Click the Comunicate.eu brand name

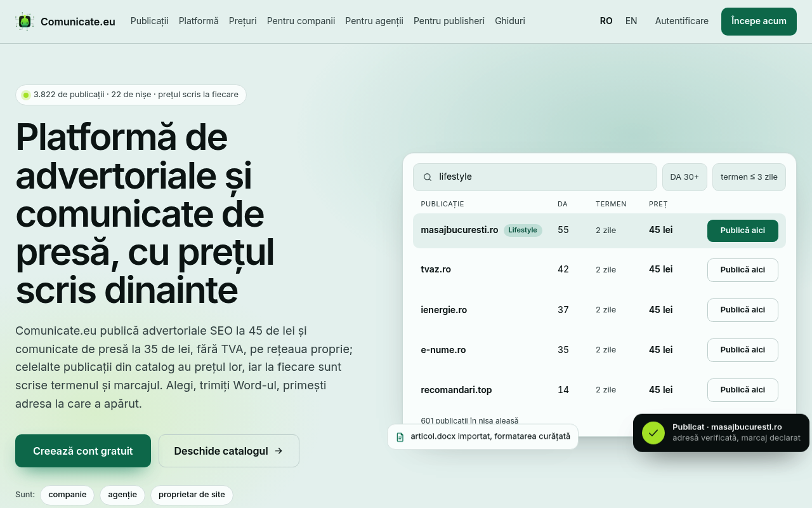(78, 22)
